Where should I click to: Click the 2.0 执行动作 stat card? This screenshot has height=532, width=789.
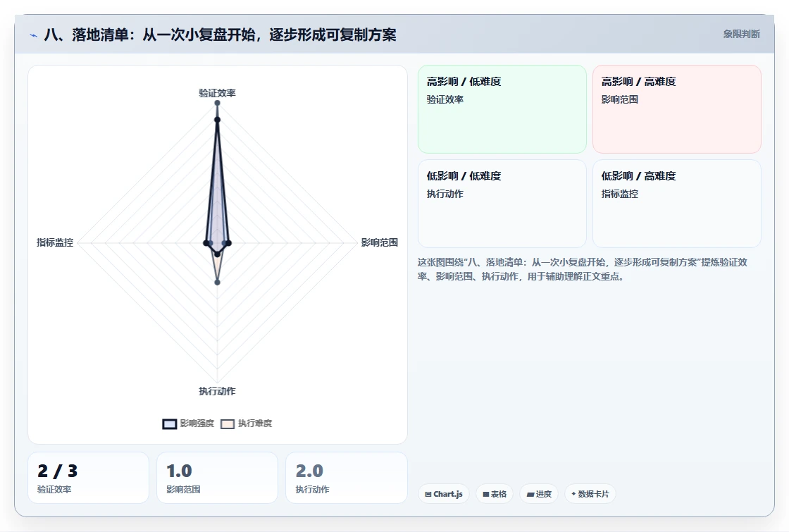346,478
